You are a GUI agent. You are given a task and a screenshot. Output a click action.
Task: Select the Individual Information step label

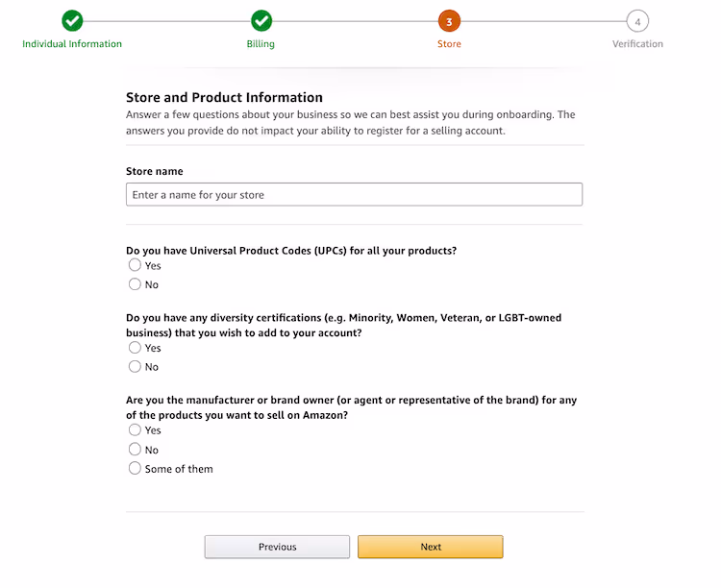tap(72, 43)
